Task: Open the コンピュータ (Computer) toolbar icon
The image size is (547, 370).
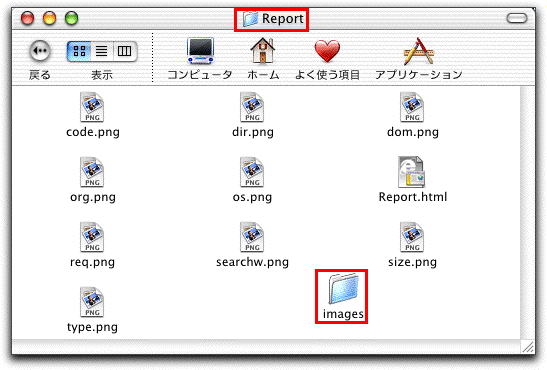Action: point(200,51)
